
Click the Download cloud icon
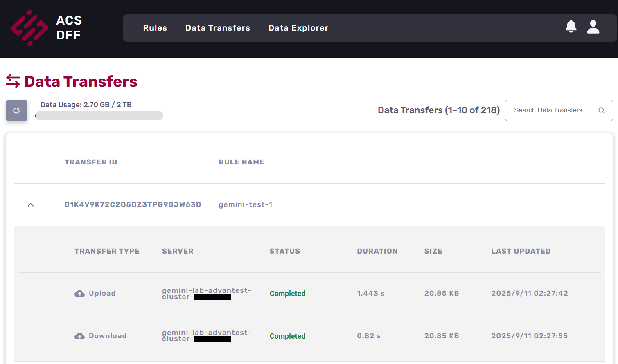tap(79, 336)
